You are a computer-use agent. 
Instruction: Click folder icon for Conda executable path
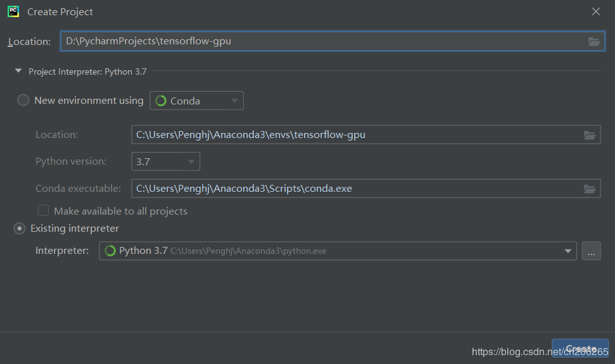click(x=589, y=189)
